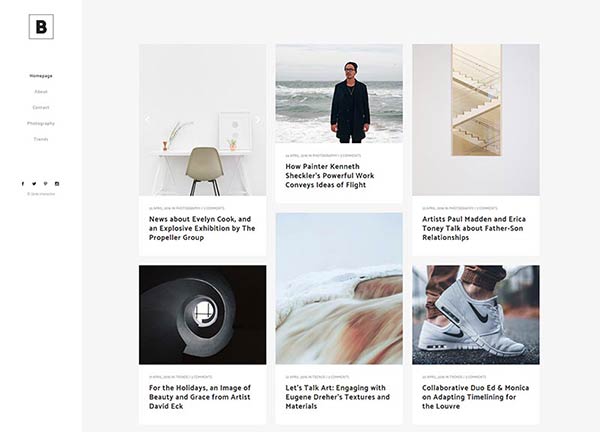Open the Instagram social icon
600x432 pixels.
57,184
